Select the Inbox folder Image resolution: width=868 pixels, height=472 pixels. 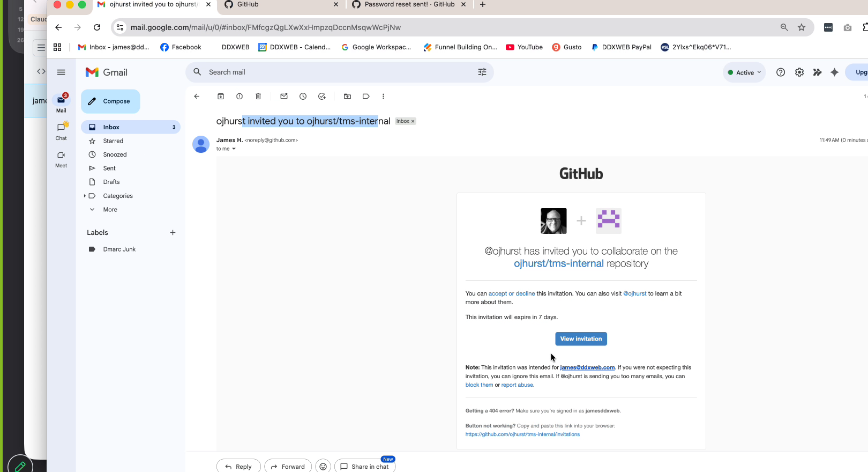click(x=131, y=127)
